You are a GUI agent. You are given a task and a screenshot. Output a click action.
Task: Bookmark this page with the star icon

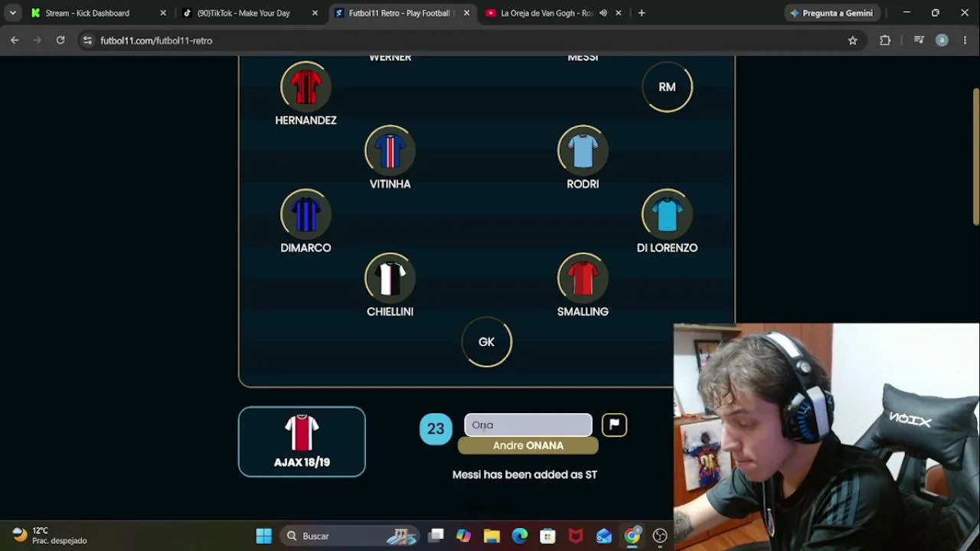(853, 41)
